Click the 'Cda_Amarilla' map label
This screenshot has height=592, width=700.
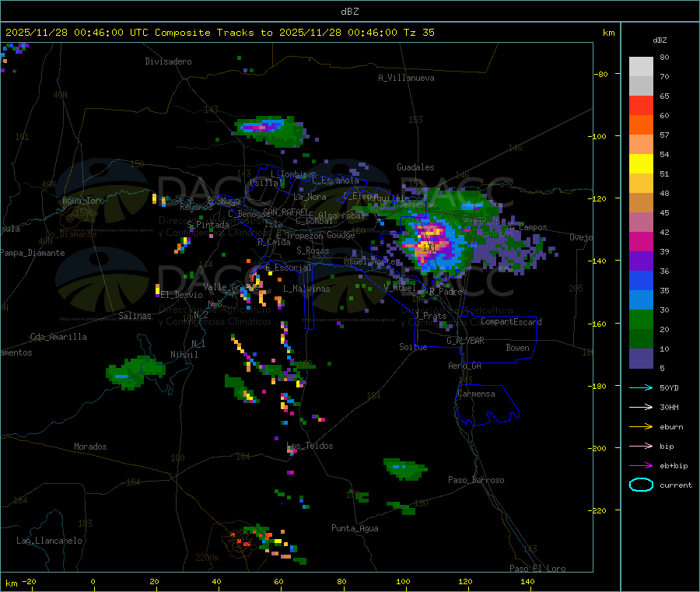[58, 337]
